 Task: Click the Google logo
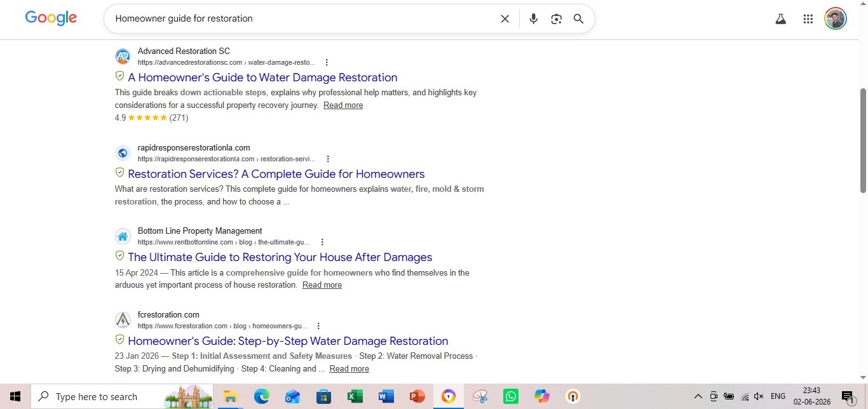tap(51, 18)
